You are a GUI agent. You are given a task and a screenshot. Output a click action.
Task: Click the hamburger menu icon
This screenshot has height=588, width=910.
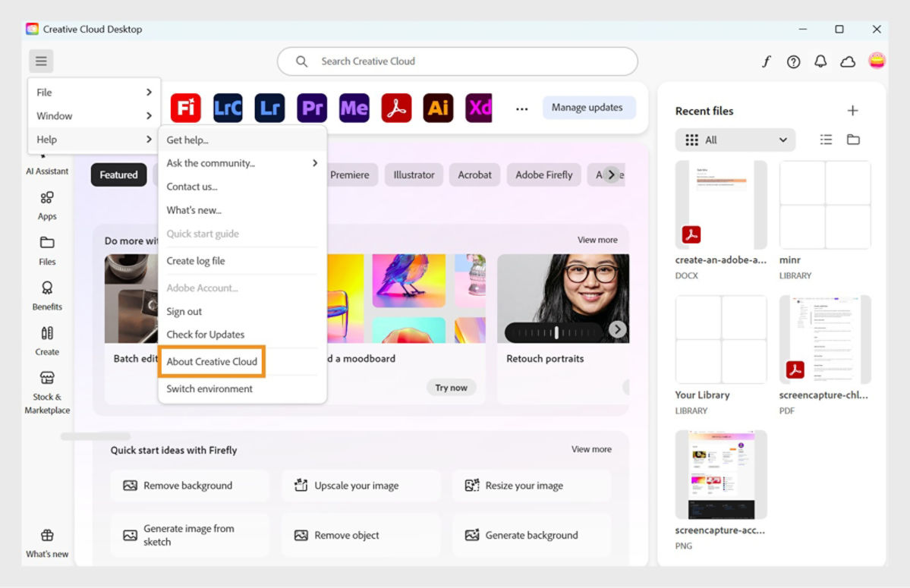coord(41,61)
